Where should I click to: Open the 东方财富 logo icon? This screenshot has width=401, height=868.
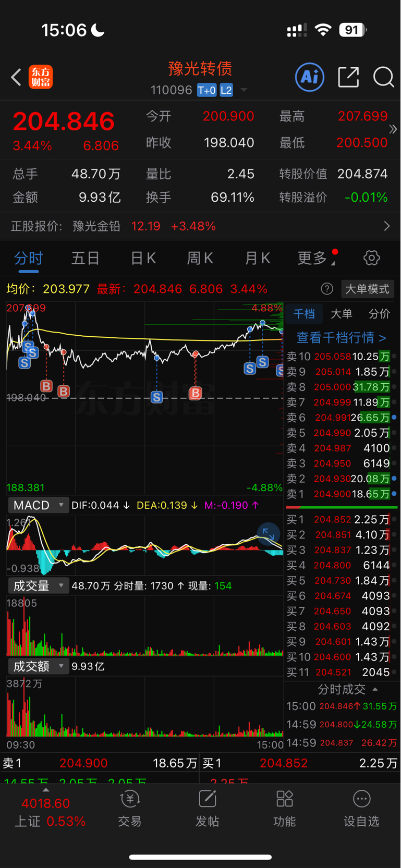[41, 77]
